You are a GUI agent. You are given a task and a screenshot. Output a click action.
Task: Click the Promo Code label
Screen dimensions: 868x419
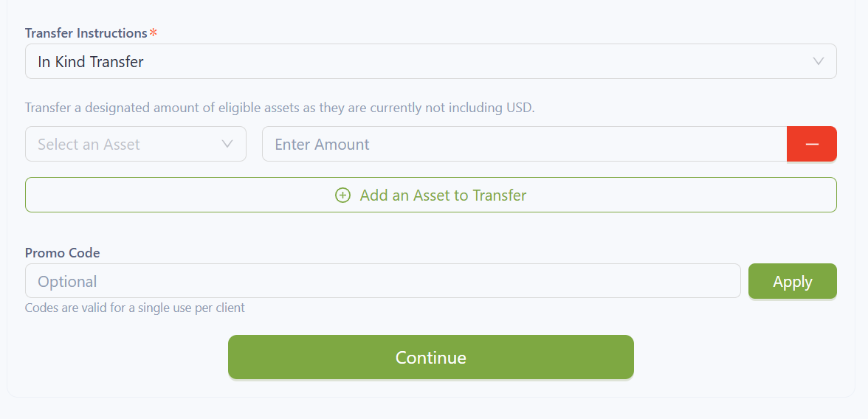point(62,253)
